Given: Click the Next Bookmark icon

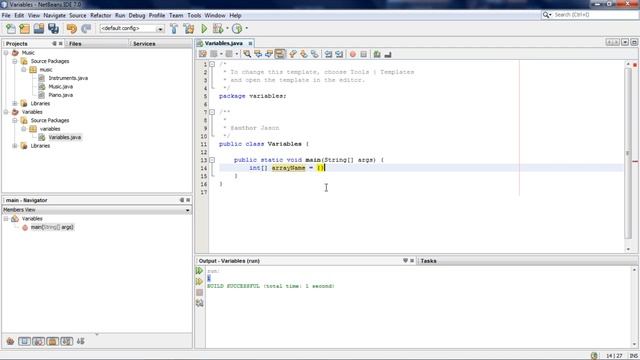Looking at the screenshot, I should coord(304,54).
